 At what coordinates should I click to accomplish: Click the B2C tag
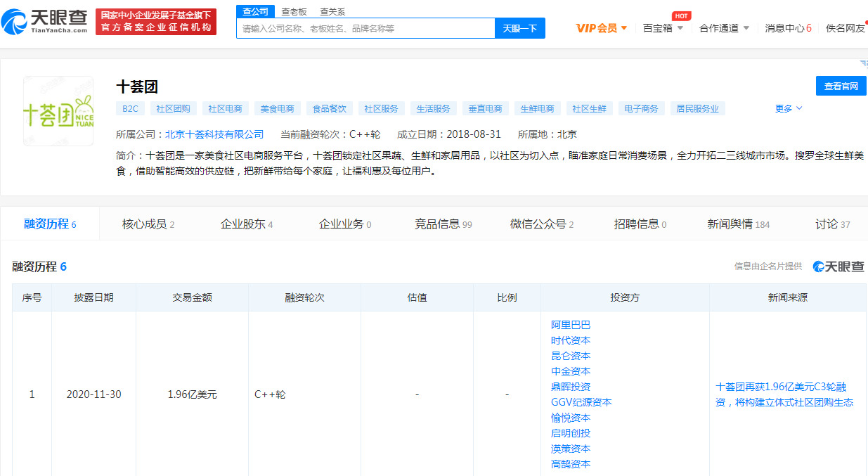[x=131, y=108]
